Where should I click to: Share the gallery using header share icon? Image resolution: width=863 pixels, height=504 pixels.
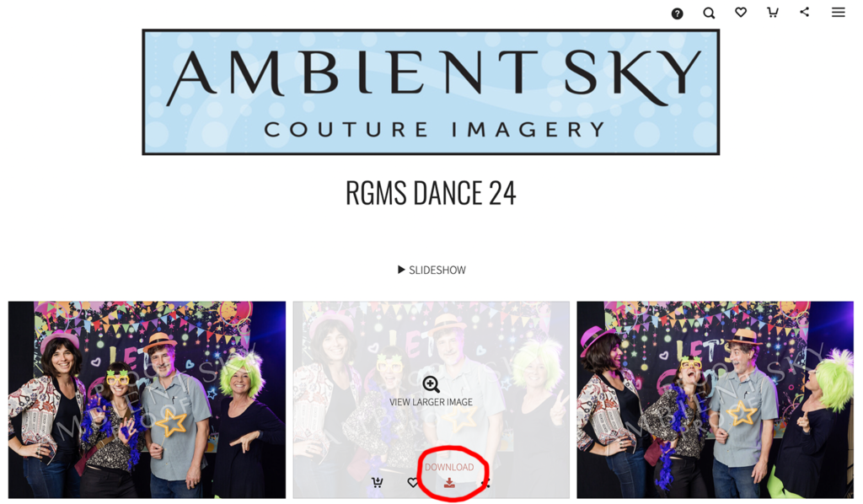[805, 12]
